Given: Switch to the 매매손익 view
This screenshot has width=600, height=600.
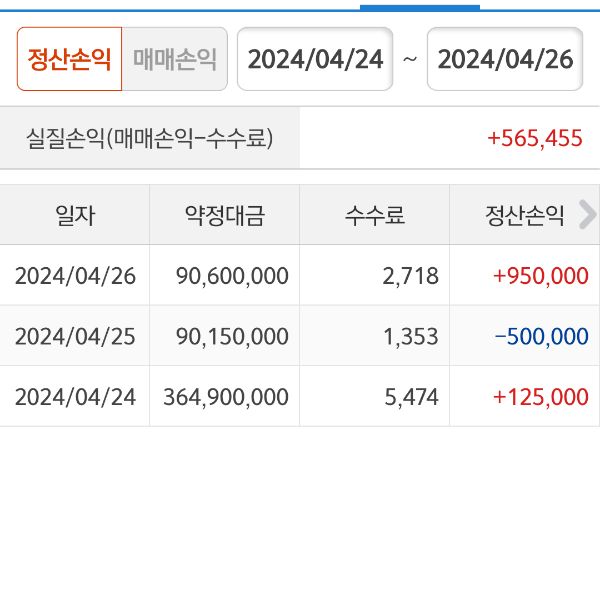Looking at the screenshot, I should coord(174,59).
